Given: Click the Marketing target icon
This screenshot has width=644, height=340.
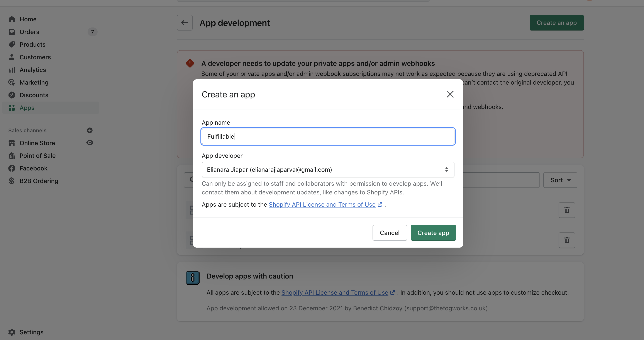Looking at the screenshot, I should [x=12, y=82].
